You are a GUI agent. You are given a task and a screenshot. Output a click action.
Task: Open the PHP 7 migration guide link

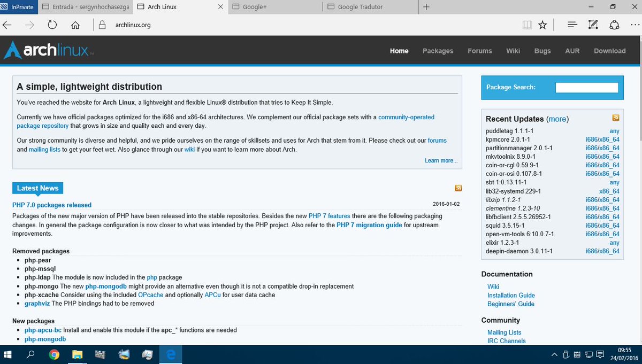tap(369, 225)
